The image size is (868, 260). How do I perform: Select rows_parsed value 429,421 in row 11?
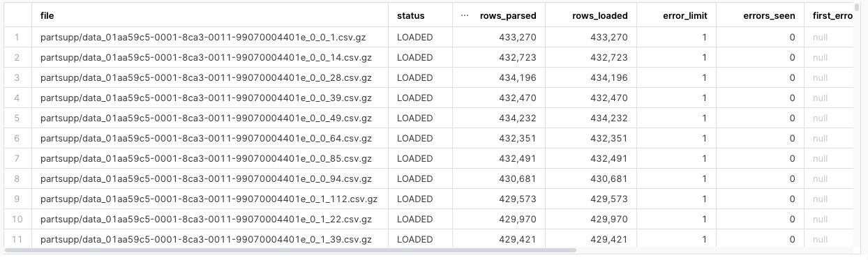click(518, 240)
